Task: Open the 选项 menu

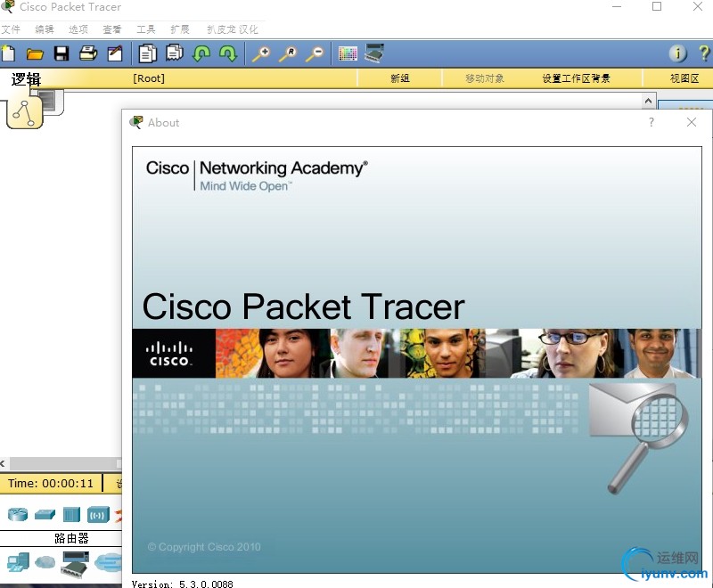Action: coord(78,29)
